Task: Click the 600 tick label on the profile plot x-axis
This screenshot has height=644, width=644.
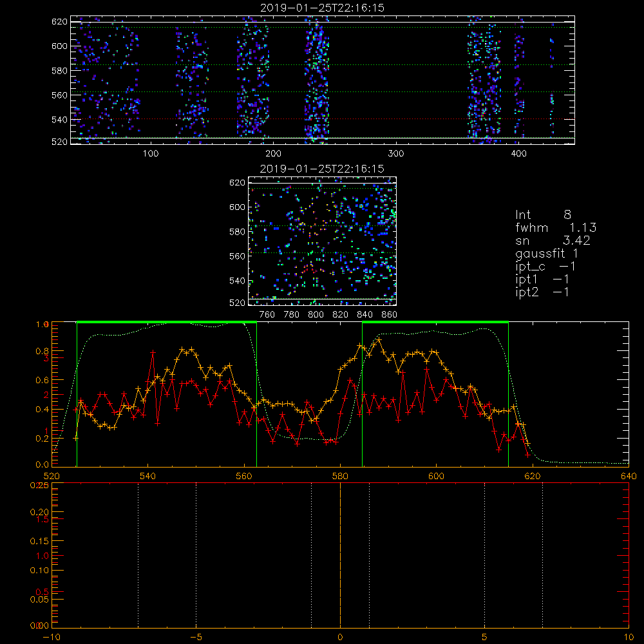Action: 436,476
